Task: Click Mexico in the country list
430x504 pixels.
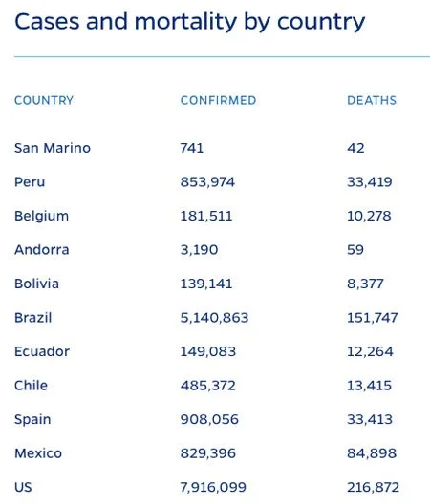Action: (x=38, y=453)
